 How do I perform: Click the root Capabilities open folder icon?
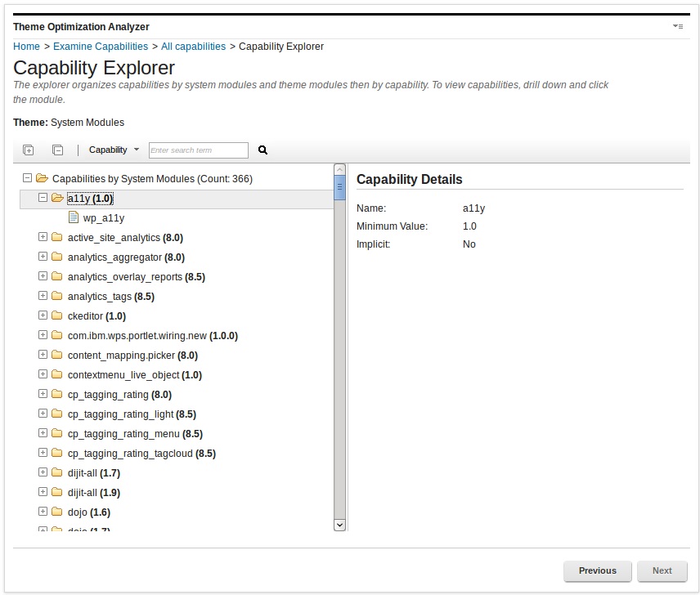point(42,178)
